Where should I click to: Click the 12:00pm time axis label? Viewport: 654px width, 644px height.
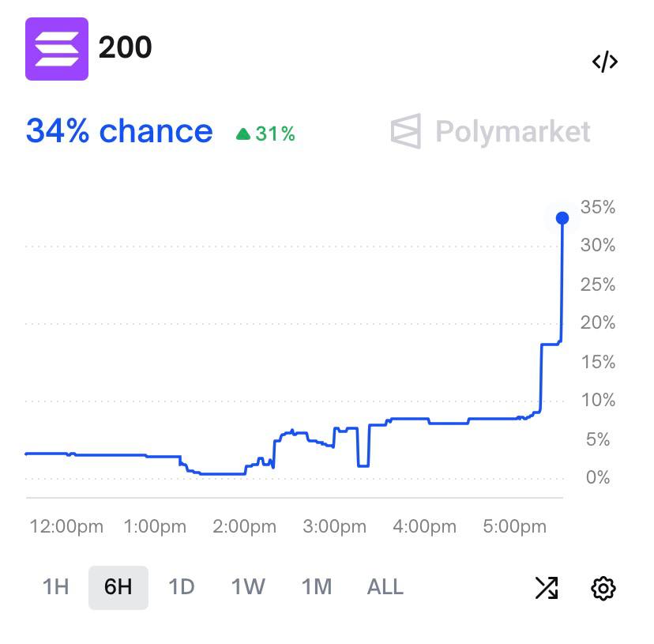click(66, 527)
